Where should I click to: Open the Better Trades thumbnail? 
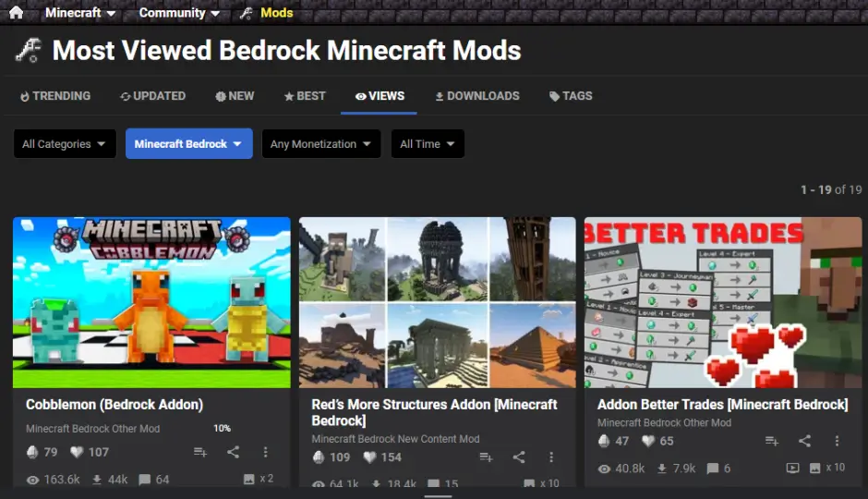tap(723, 302)
